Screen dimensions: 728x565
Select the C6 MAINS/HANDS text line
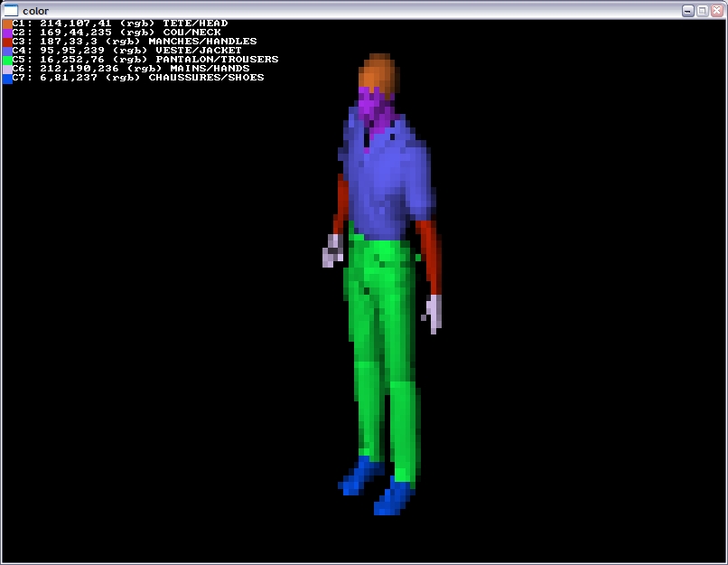click(x=126, y=69)
